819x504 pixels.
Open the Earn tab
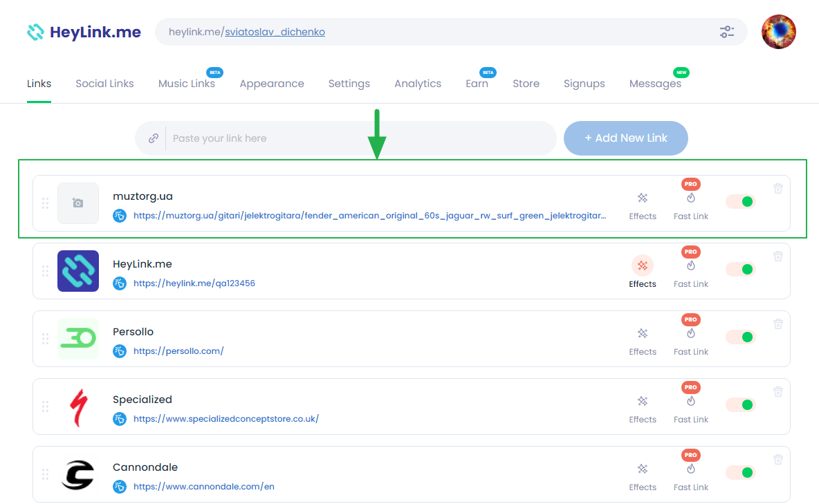coord(477,84)
